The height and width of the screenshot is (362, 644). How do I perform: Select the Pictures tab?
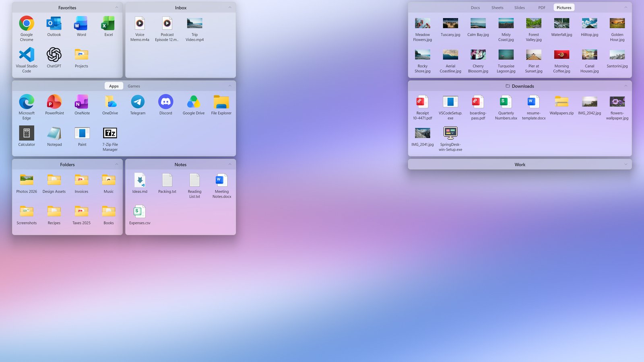pos(564,8)
